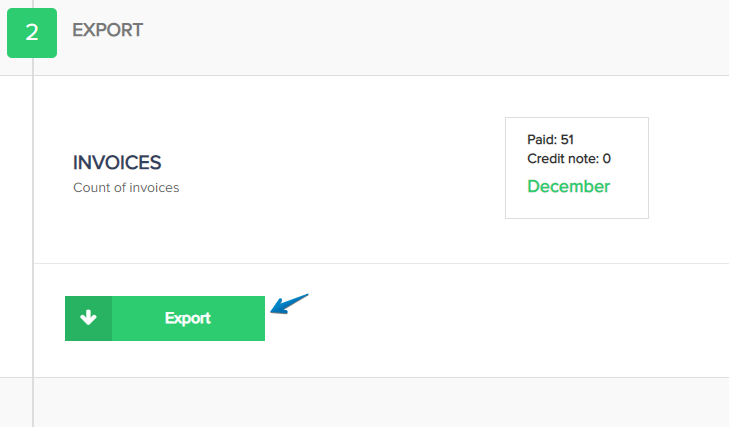Click the white down-arrow glyph in dark green square
Screen dimensions: 729x427
[88, 318]
